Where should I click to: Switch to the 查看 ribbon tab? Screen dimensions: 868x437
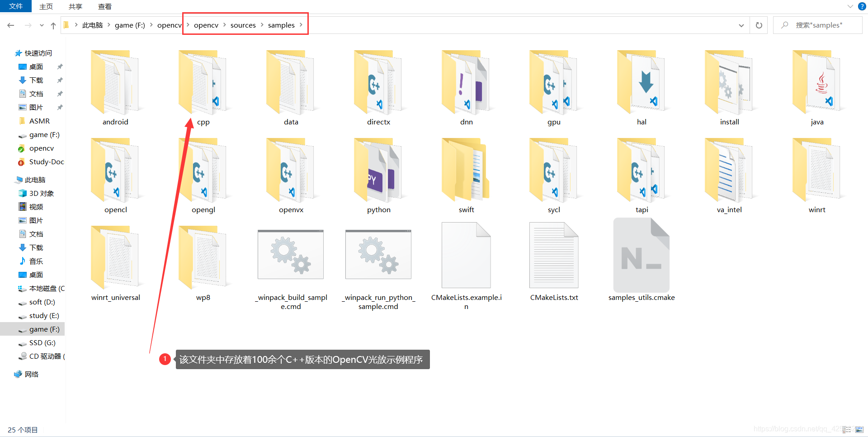105,6
